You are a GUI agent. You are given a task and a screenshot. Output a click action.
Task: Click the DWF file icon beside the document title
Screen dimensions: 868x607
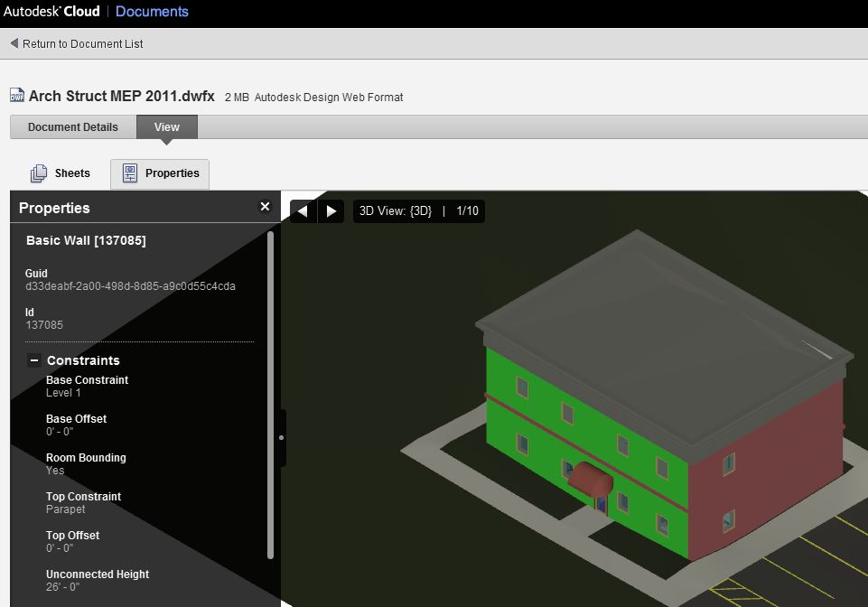click(17, 95)
